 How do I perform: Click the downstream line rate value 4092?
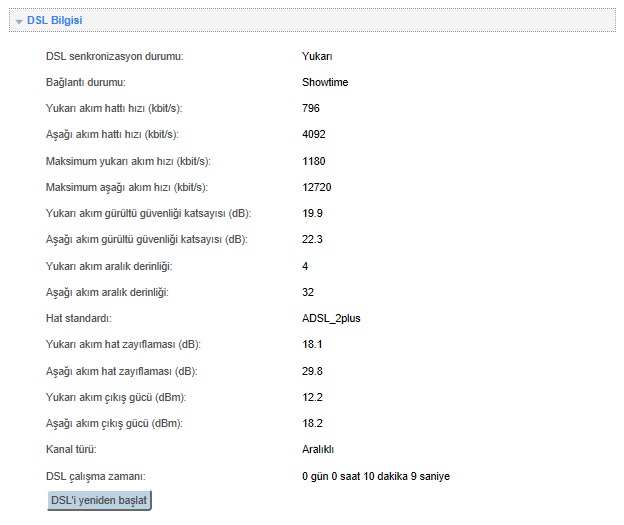coord(314,134)
